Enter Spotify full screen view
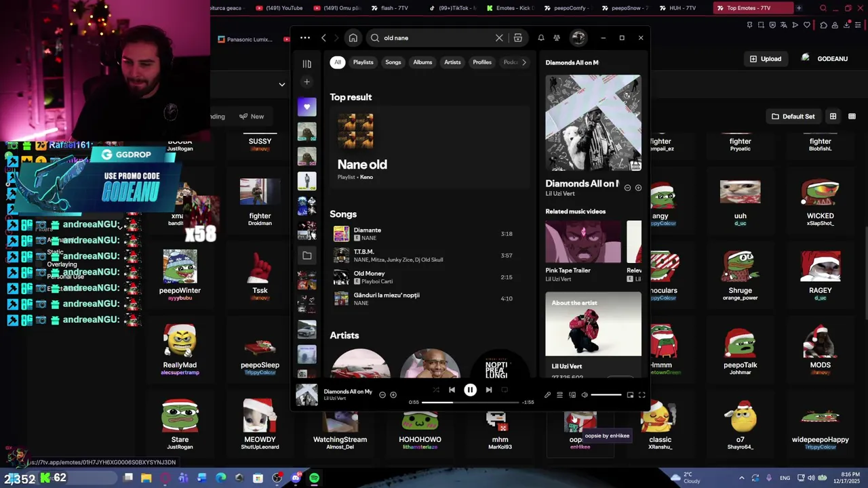 pos(642,395)
